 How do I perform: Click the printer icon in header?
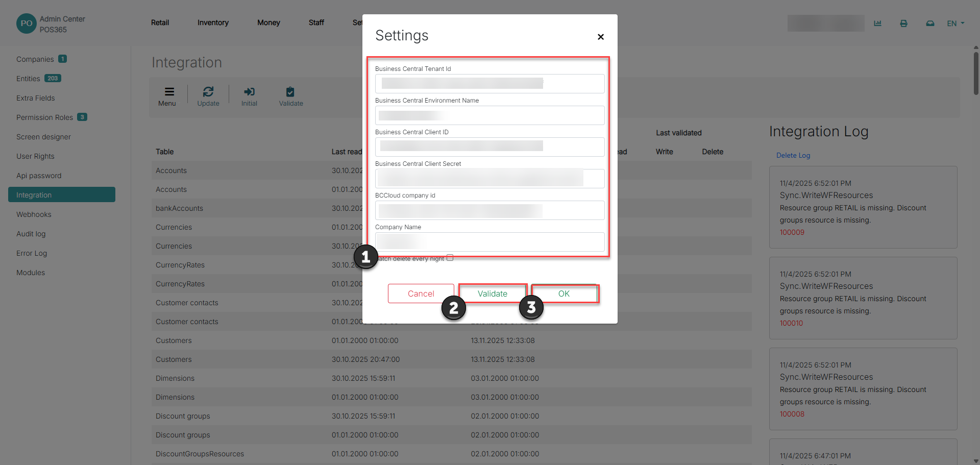(x=903, y=23)
